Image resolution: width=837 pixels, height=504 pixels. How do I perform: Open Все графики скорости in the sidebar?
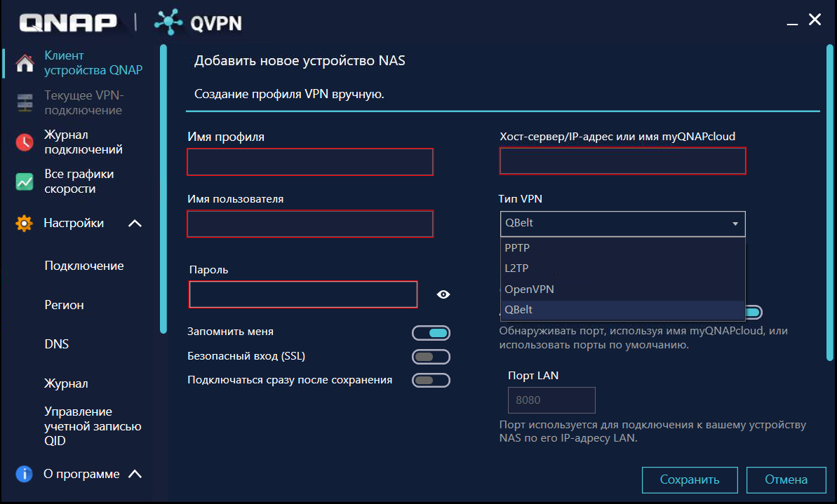tap(79, 182)
